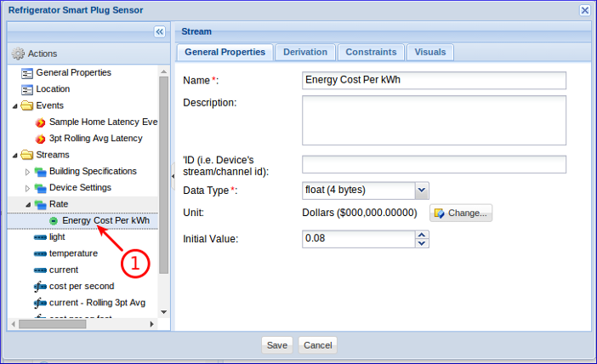
Task: Switch to the Derivation tab
Action: point(305,53)
